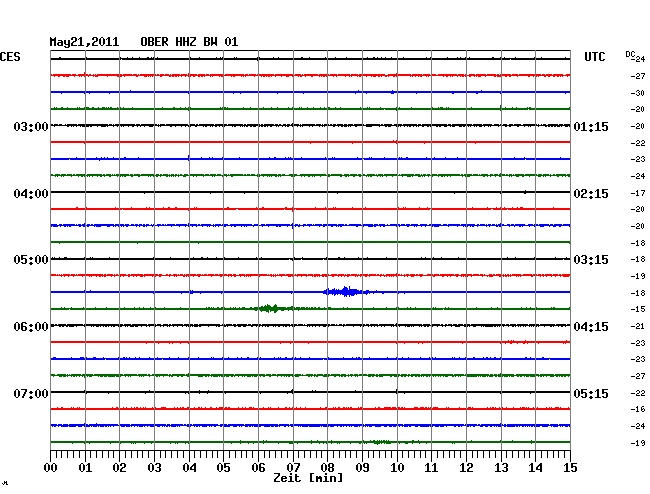
Task: Select the DC offset value -17
Action: (638, 193)
